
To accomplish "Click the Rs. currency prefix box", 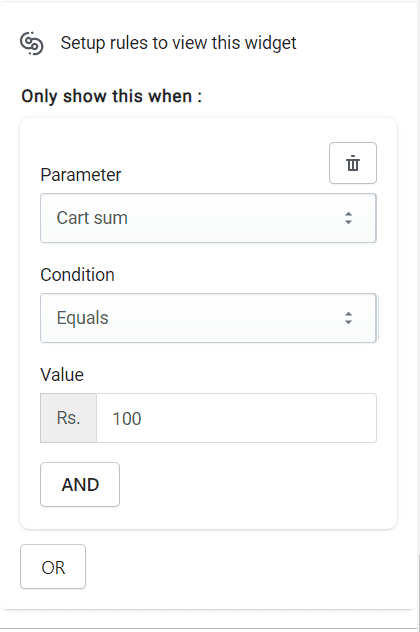I will 69,418.
